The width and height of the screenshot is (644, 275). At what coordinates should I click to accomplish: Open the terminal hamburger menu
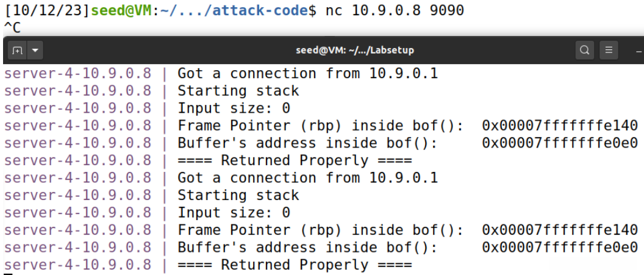[608, 50]
